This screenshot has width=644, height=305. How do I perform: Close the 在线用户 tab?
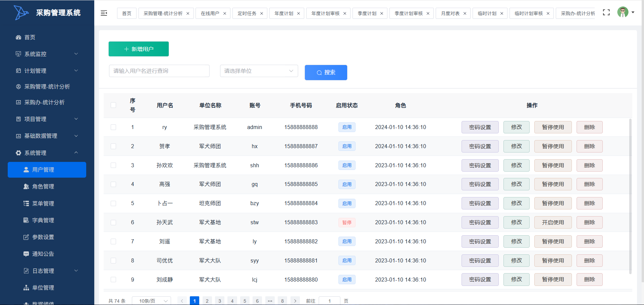pyautogui.click(x=225, y=13)
